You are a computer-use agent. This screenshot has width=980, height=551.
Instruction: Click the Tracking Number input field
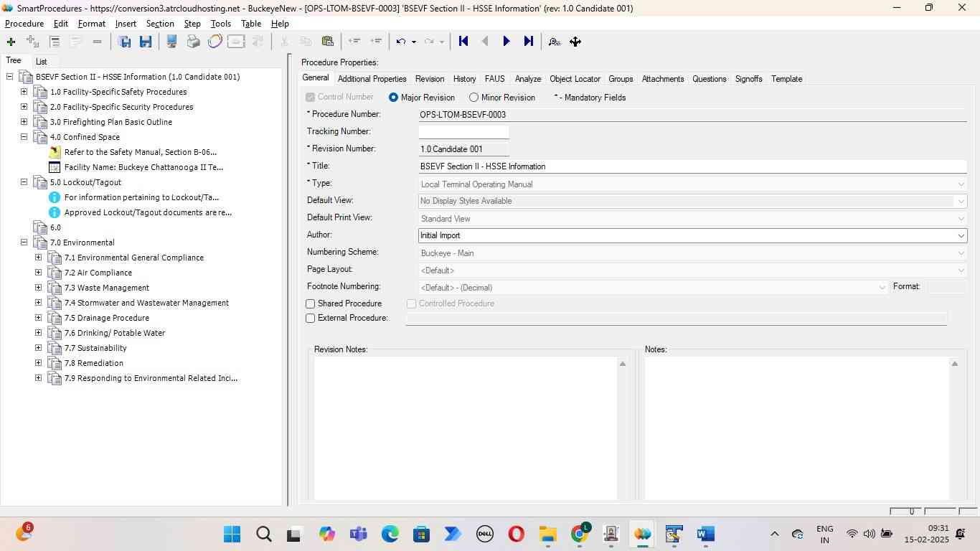coord(463,132)
